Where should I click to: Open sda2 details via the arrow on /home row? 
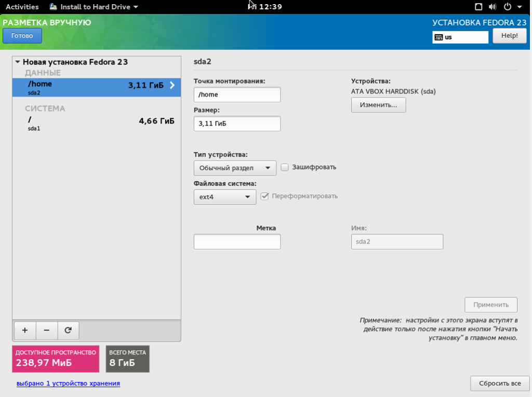pos(172,86)
